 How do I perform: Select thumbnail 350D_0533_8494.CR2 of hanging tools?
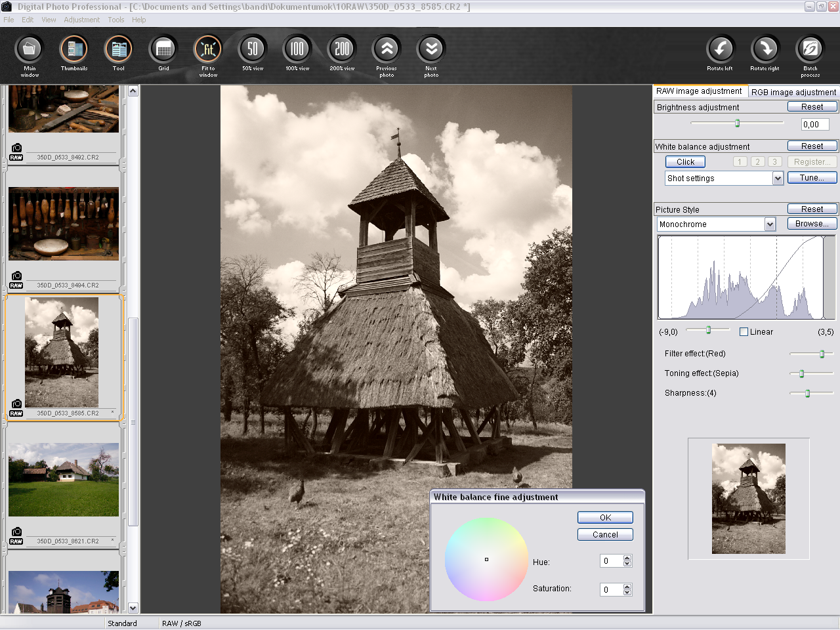point(64,224)
